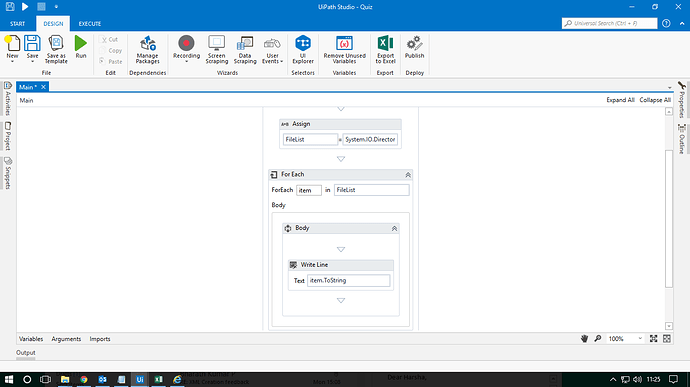Click Remove Unused Variables
This screenshot has width=690, height=387.
point(344,50)
